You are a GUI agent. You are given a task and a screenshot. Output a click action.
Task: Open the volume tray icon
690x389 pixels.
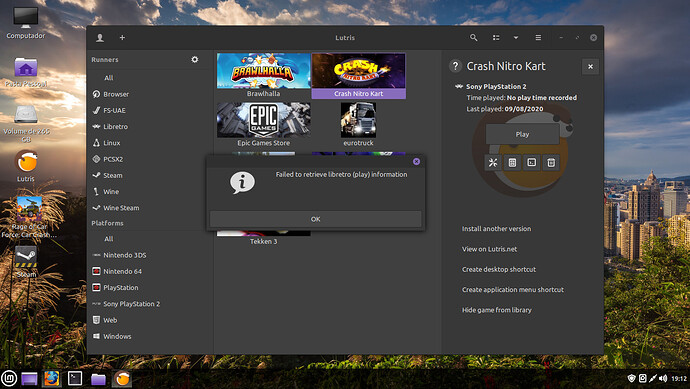point(664,378)
